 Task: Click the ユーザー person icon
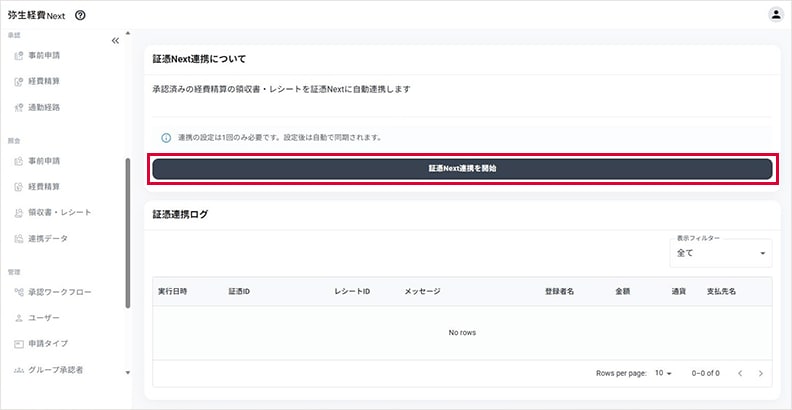point(19,318)
